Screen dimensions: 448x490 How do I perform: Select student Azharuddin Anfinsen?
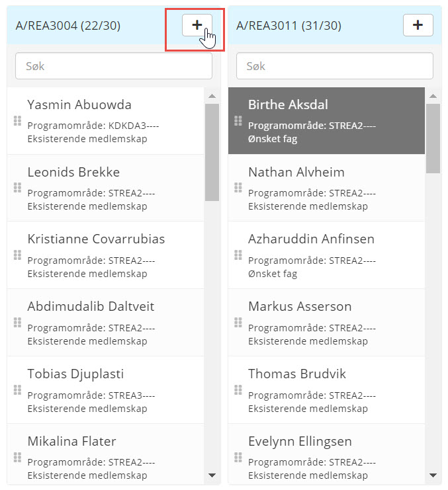(x=326, y=255)
